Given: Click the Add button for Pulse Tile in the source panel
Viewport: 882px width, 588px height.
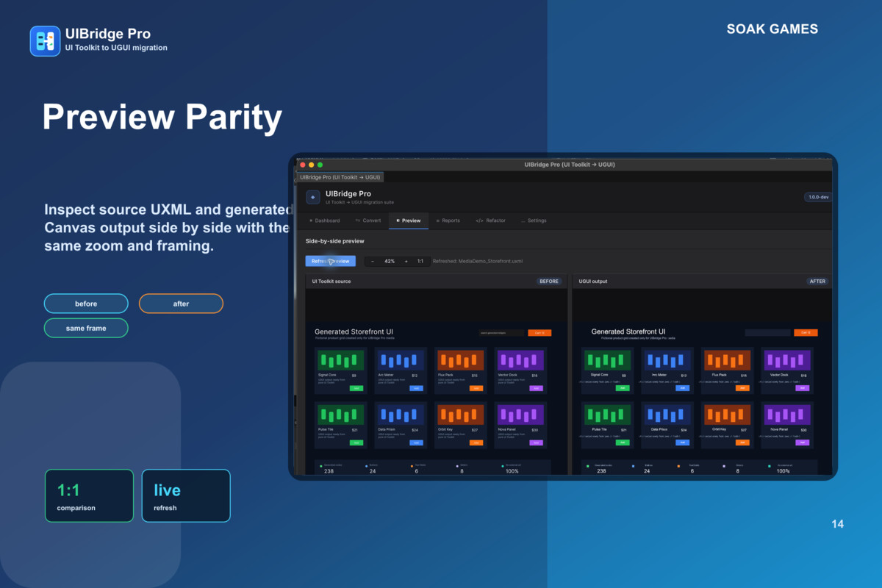Looking at the screenshot, I should pos(356,442).
